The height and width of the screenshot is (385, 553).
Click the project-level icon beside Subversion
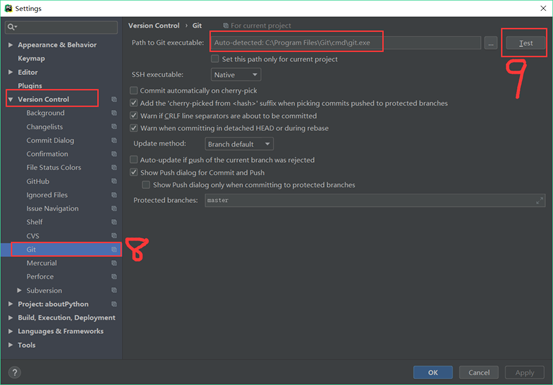[x=114, y=291]
